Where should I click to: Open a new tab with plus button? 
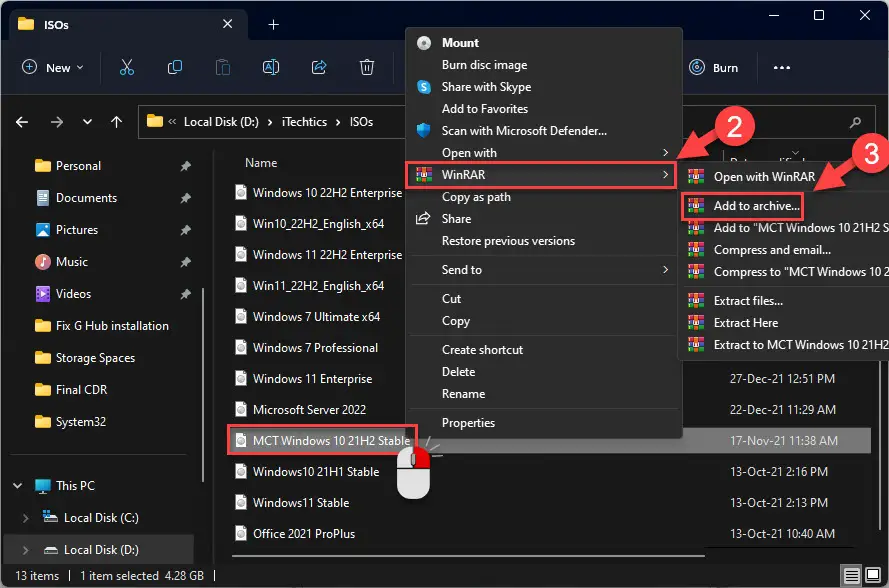click(273, 24)
